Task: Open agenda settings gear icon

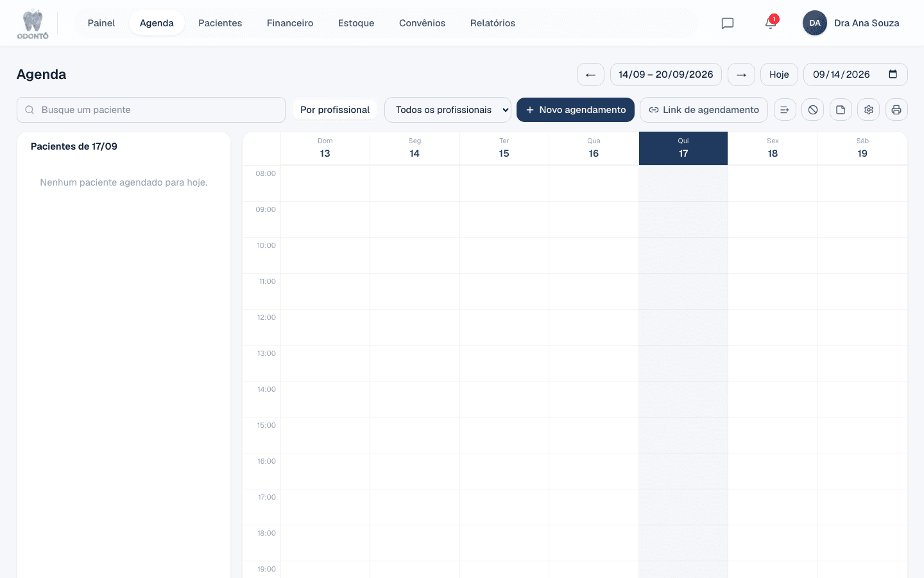Action: [x=869, y=110]
